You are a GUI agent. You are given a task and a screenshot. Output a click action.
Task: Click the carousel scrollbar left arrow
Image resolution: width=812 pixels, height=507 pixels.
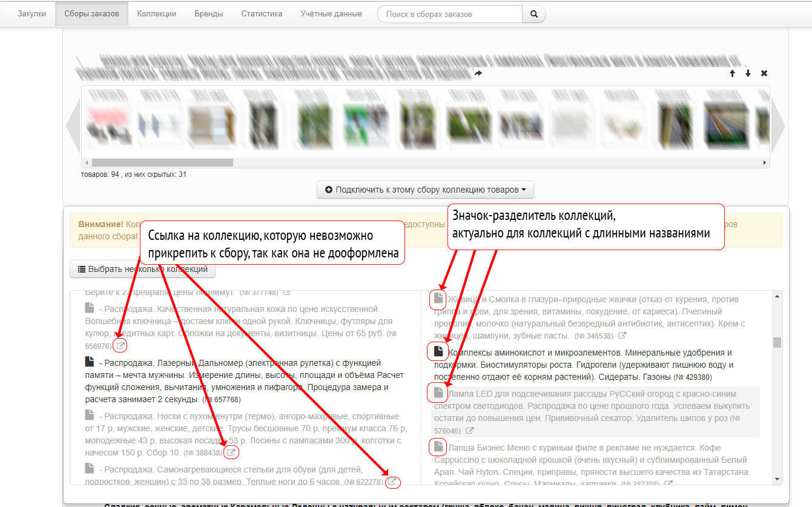click(x=86, y=163)
